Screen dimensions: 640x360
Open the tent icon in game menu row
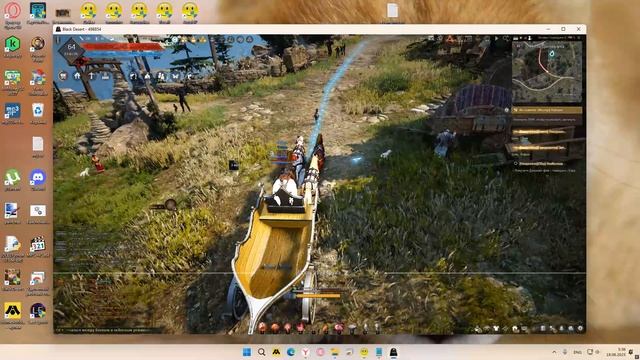(x=147, y=76)
